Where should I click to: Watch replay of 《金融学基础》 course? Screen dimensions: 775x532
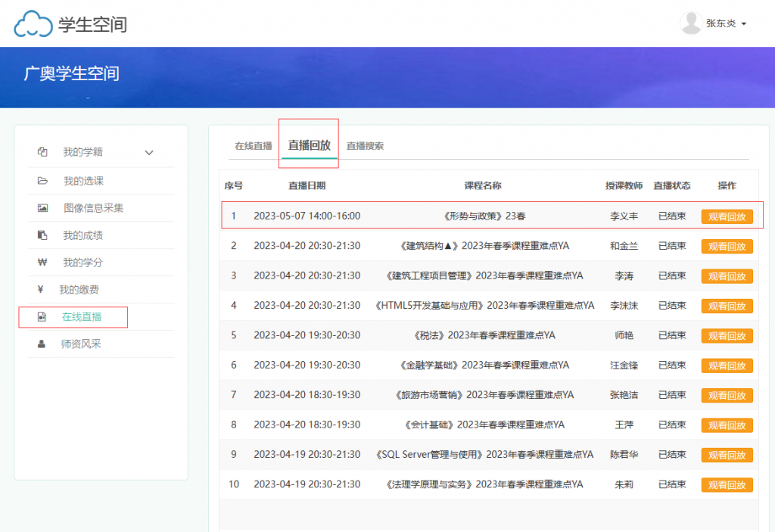coord(727,366)
